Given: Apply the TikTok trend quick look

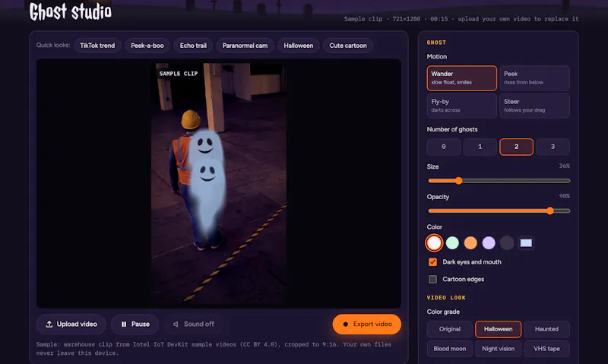Looking at the screenshot, I should [x=97, y=46].
